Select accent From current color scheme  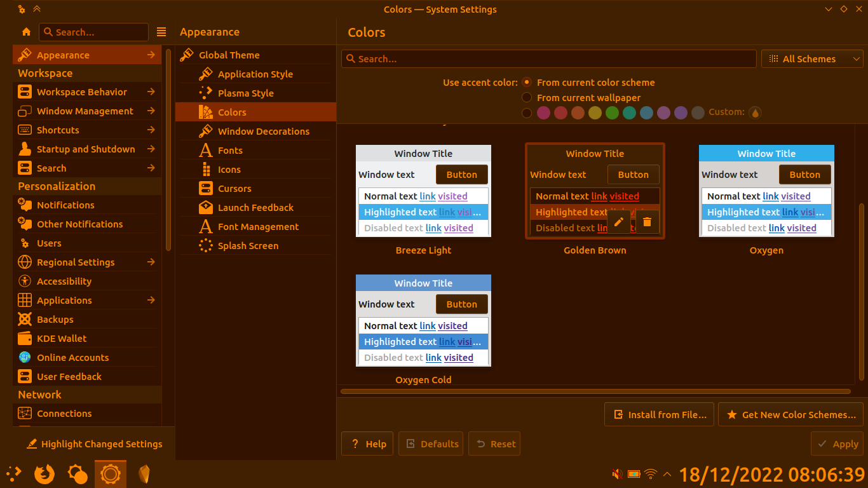(527, 83)
